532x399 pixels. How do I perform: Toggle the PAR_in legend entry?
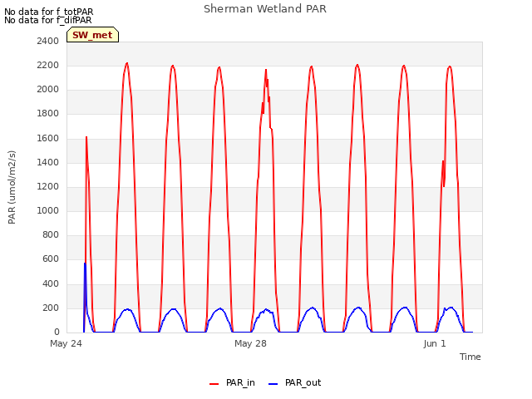pyautogui.click(x=232, y=382)
